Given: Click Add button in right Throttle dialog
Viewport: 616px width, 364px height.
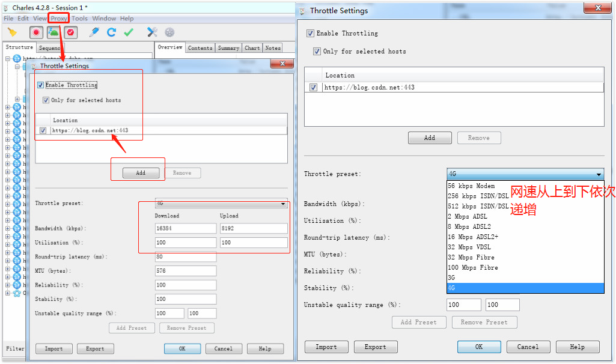Looking at the screenshot, I should (x=430, y=138).
